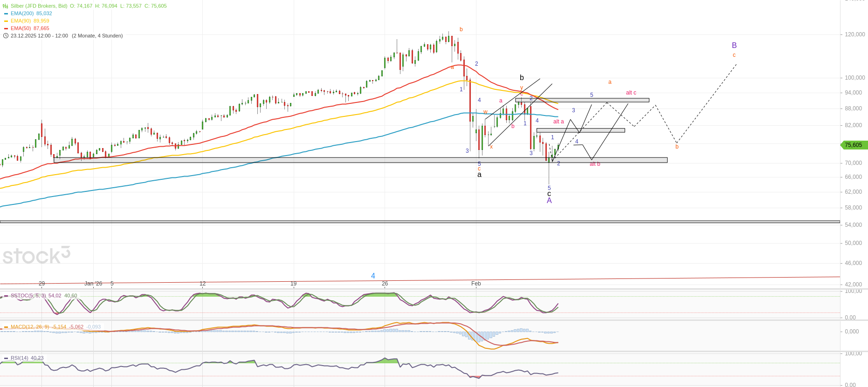Click the RSI(14) legend marker
868x387 pixels.
click(x=6, y=358)
